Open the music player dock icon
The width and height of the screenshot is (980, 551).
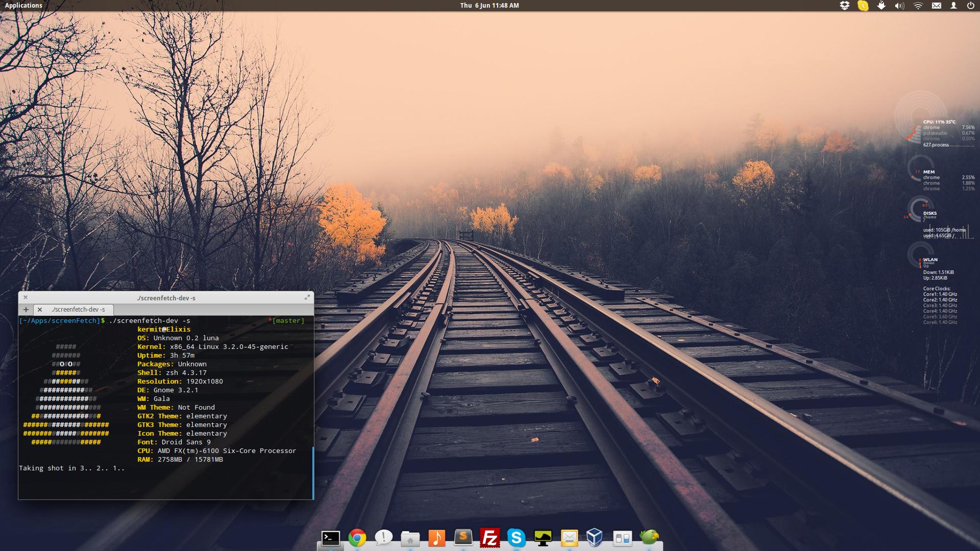click(x=436, y=538)
